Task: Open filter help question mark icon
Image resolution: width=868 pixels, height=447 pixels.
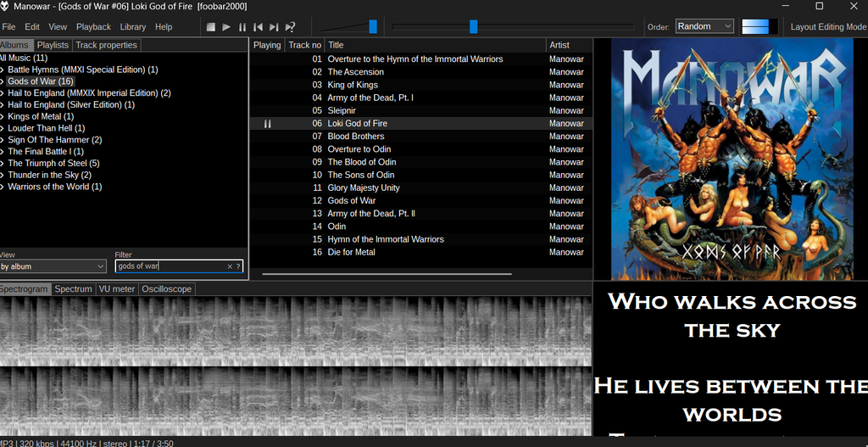Action: click(x=238, y=266)
